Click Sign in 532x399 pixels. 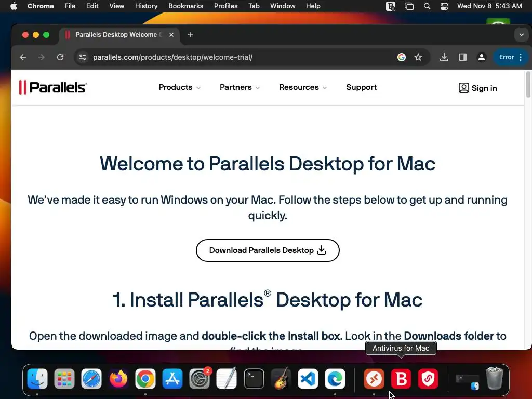(x=477, y=88)
